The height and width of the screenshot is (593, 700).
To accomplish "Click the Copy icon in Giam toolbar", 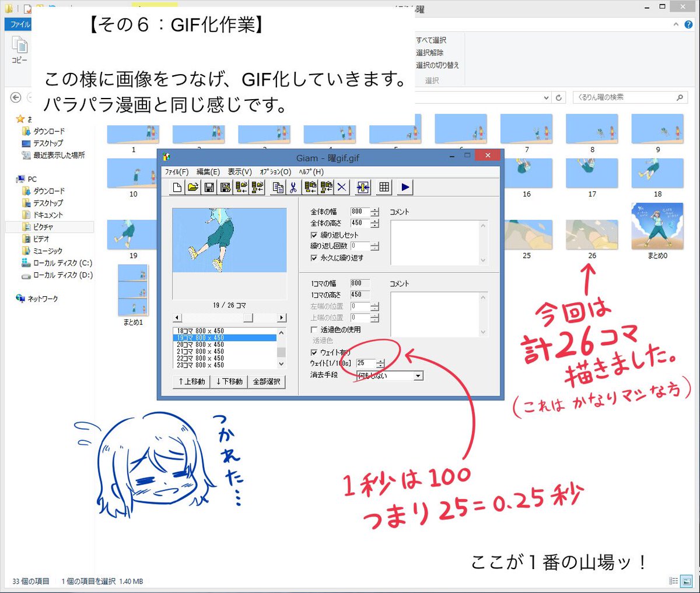I will (278, 187).
